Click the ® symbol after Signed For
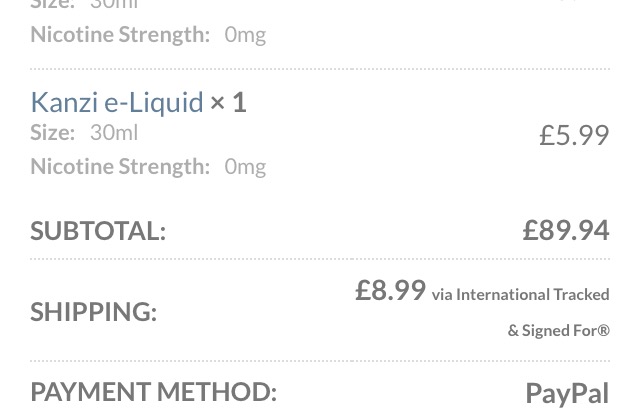This screenshot has width=638, height=409. point(604,330)
